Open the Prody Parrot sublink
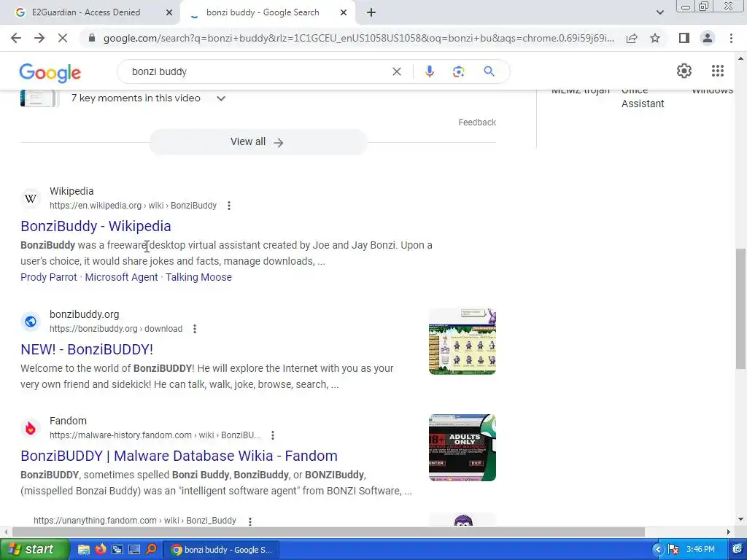Screen dimensions: 747x560 49,277
